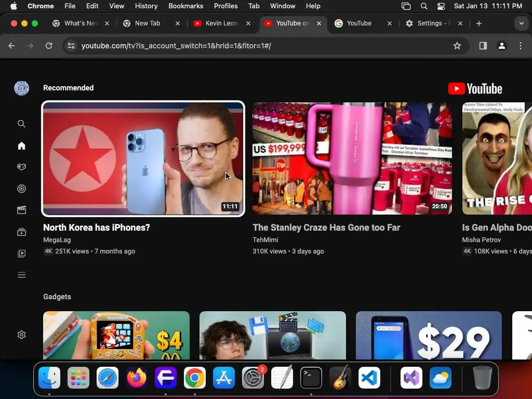
Task: Switch to the New Tab tab
Action: pyautogui.click(x=147, y=23)
